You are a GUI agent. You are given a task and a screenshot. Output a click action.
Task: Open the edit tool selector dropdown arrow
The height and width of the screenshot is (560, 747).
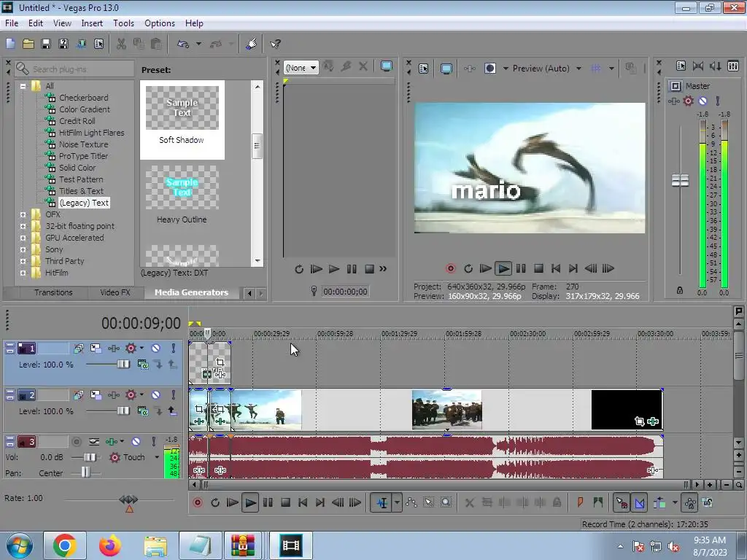tap(397, 502)
